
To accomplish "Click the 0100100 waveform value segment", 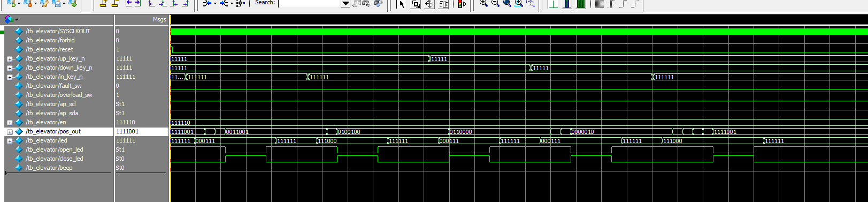I will tap(393, 132).
